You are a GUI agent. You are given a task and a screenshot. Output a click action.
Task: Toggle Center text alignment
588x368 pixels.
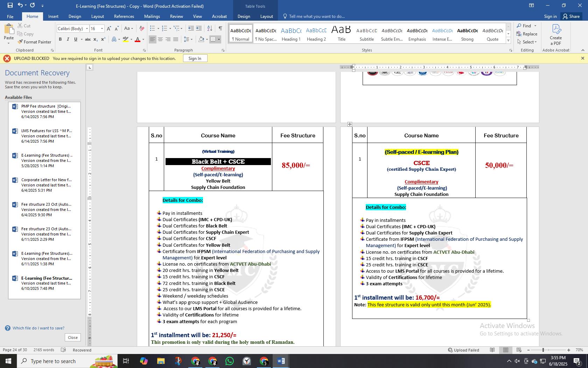point(160,40)
